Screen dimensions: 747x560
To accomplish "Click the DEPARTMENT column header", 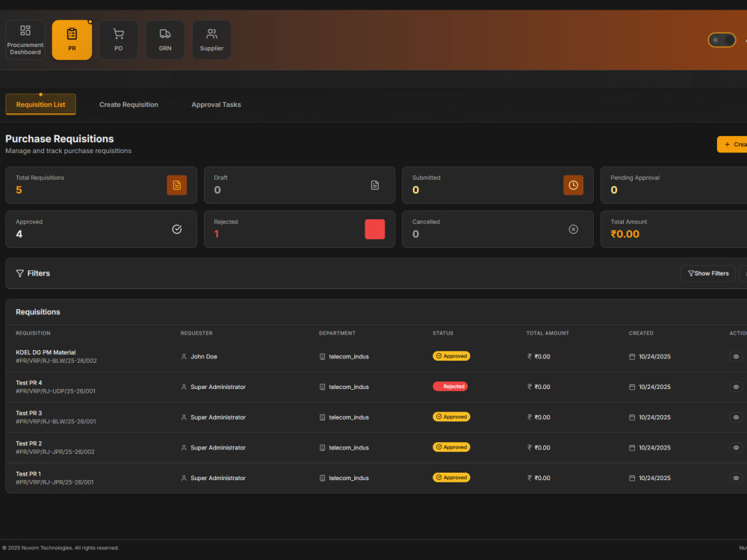I will pyautogui.click(x=338, y=333).
